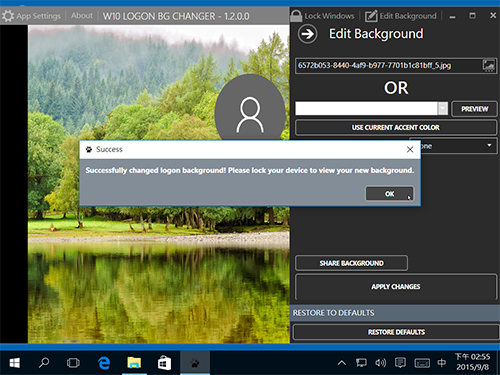Screen dimensions: 500x375
Task: Open network icon in system tray
Action: [x=361, y=363]
